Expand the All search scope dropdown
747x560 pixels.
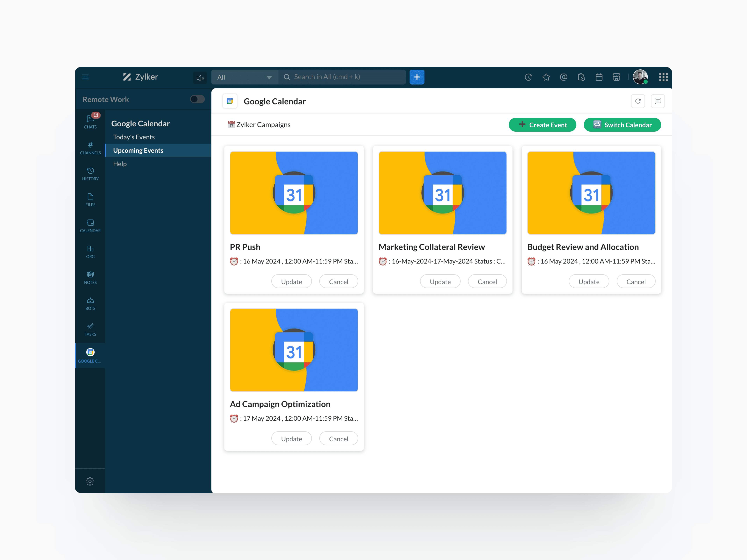tap(245, 77)
